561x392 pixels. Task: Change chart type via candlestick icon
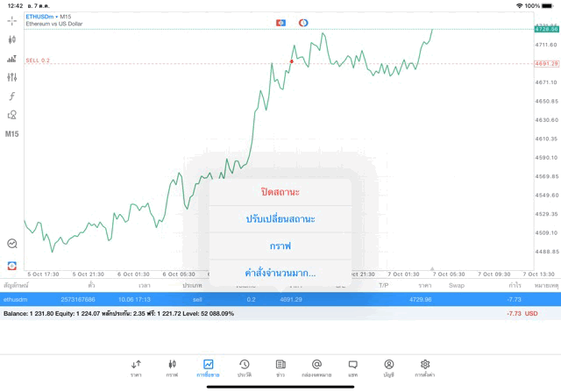point(12,39)
